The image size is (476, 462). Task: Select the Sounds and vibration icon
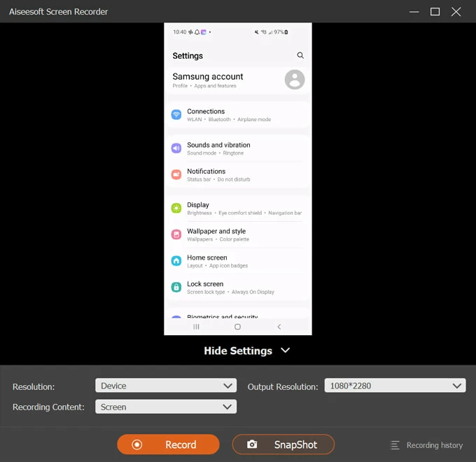click(x=176, y=148)
